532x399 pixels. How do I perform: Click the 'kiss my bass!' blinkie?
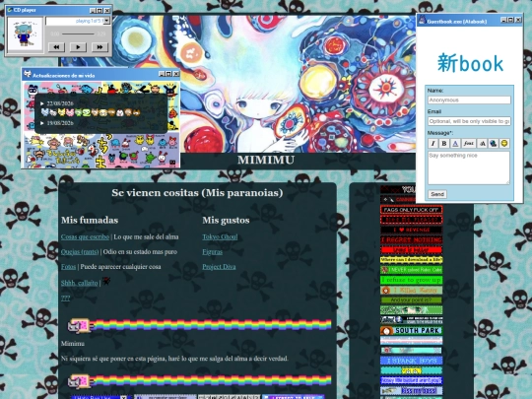[x=411, y=390]
